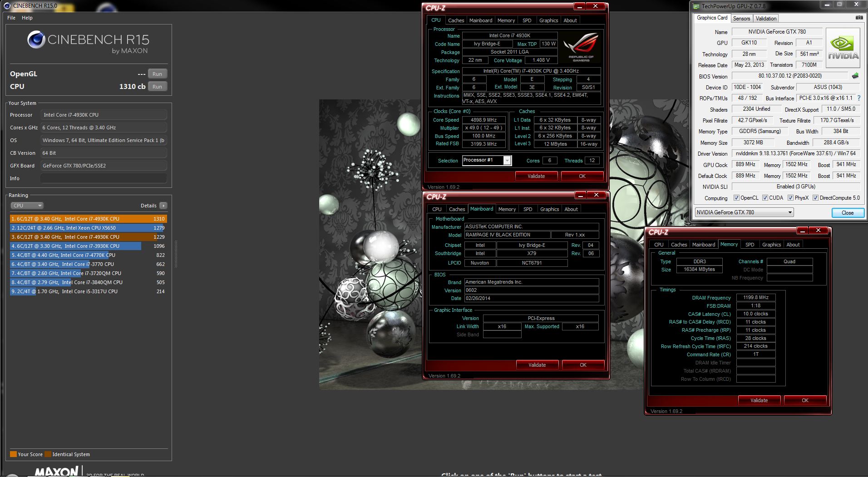Open Graphics tab in top CPU-Z window
868x477 pixels.
tap(548, 20)
